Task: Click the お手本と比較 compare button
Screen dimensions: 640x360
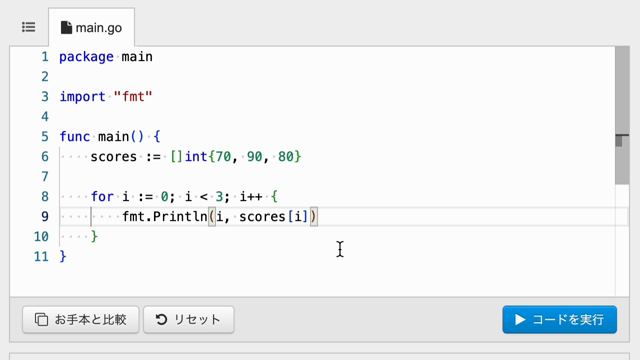Action: [x=81, y=320]
